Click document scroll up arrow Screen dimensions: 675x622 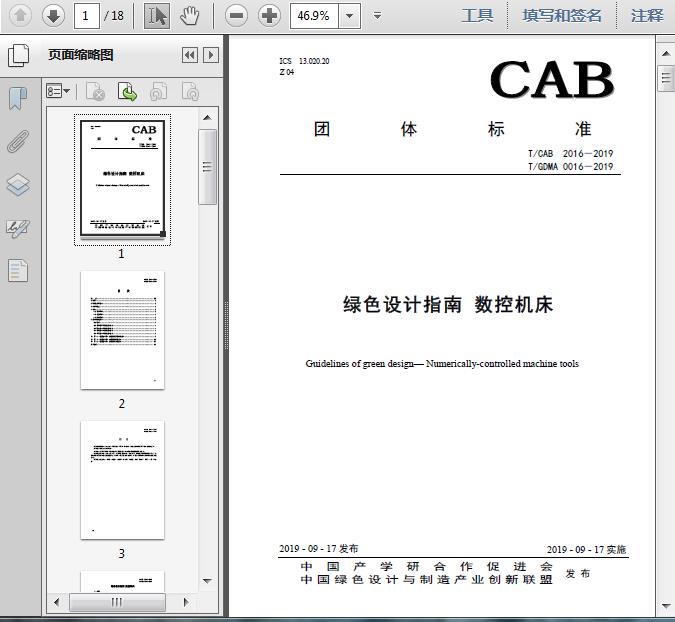coord(666,54)
